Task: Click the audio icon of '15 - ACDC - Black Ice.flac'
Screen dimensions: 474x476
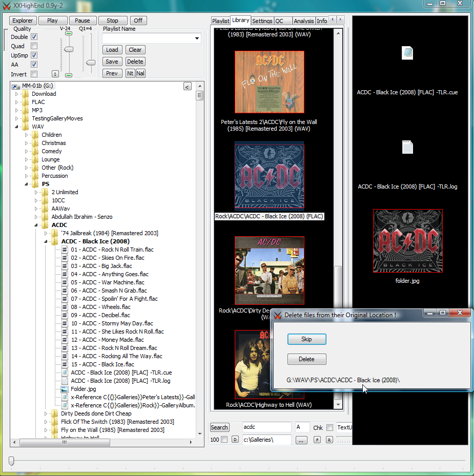Action: (65, 364)
